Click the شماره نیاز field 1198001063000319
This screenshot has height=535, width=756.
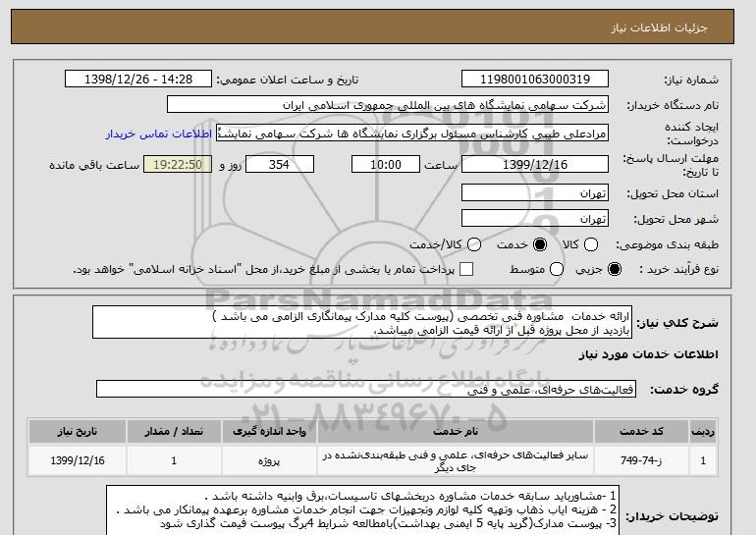pos(535,80)
